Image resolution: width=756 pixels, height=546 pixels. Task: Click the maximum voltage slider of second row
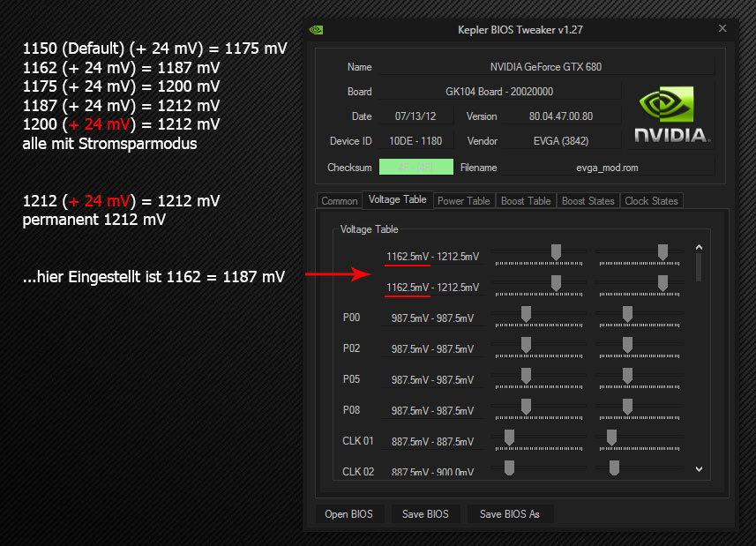663,283
